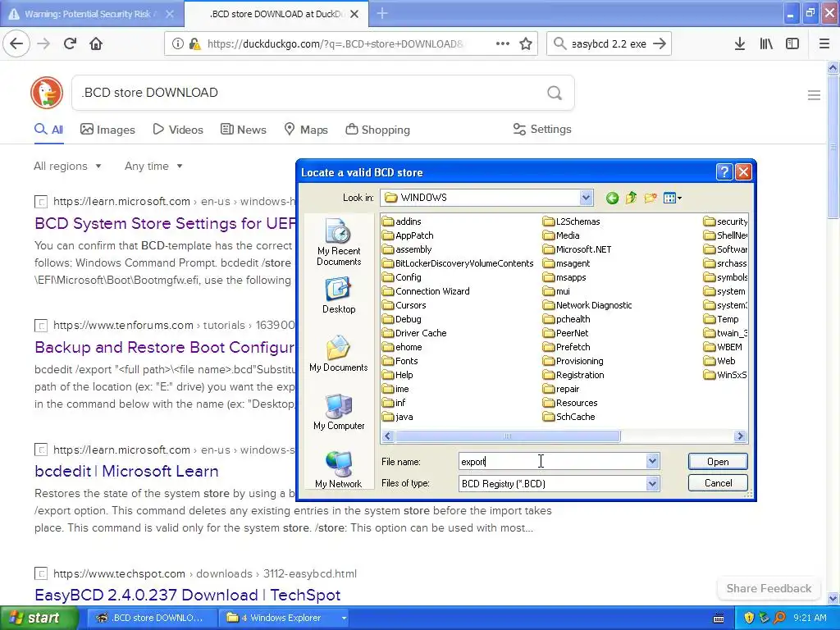Click the easybcd 2.2 exe search box
The height and width of the screenshot is (630, 840).
coord(609,43)
